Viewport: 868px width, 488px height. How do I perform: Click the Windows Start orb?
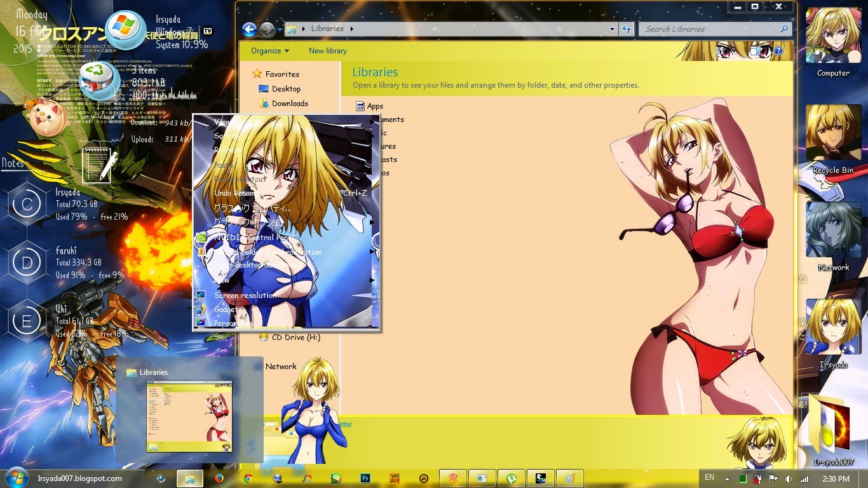pos(17,478)
